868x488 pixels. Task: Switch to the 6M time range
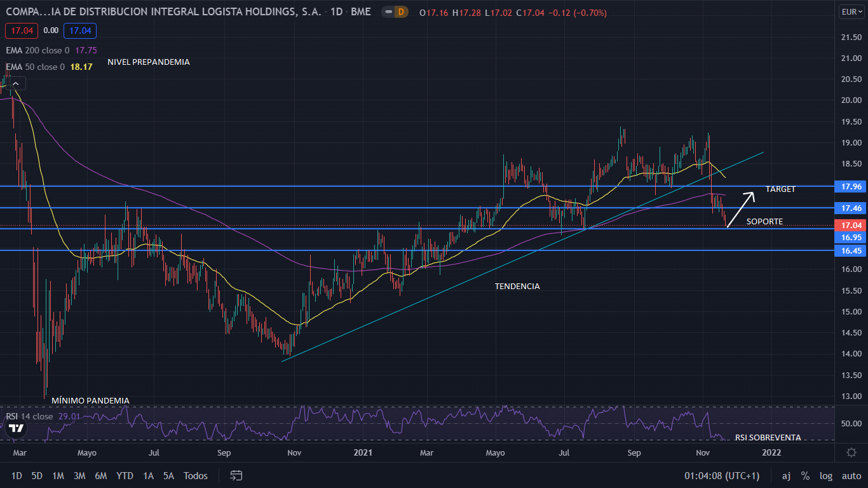click(100, 475)
